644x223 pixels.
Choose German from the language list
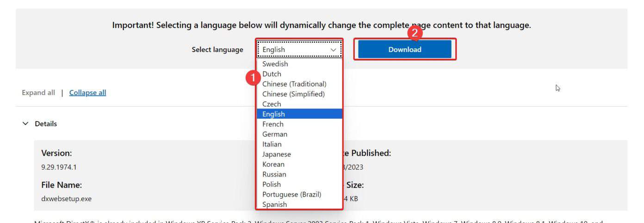coord(275,134)
